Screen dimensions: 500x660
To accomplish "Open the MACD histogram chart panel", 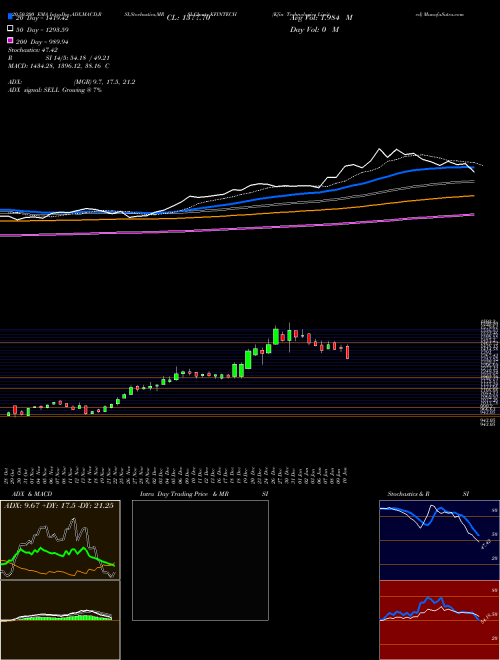I will click(60, 620).
